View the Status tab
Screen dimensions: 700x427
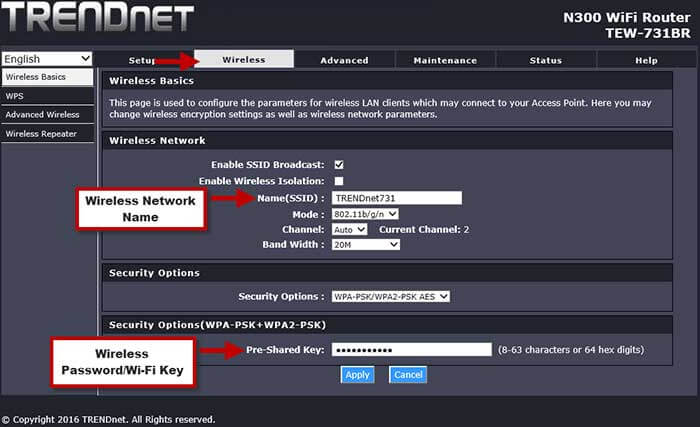[545, 60]
